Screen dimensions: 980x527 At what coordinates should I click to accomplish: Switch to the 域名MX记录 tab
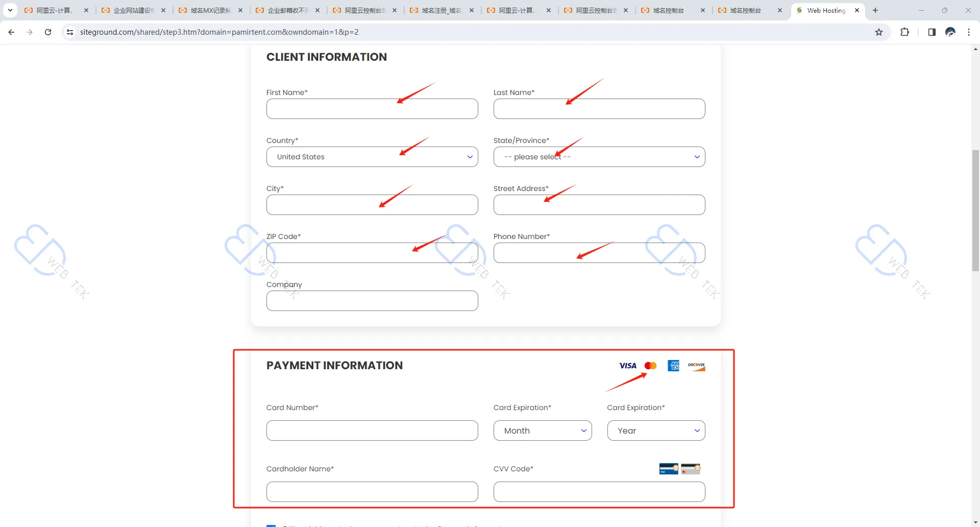(209, 10)
